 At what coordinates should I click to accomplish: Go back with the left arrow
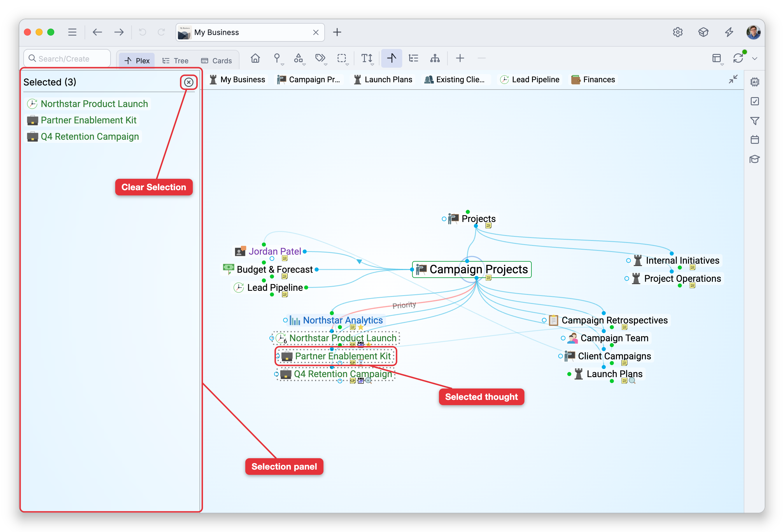[97, 32]
